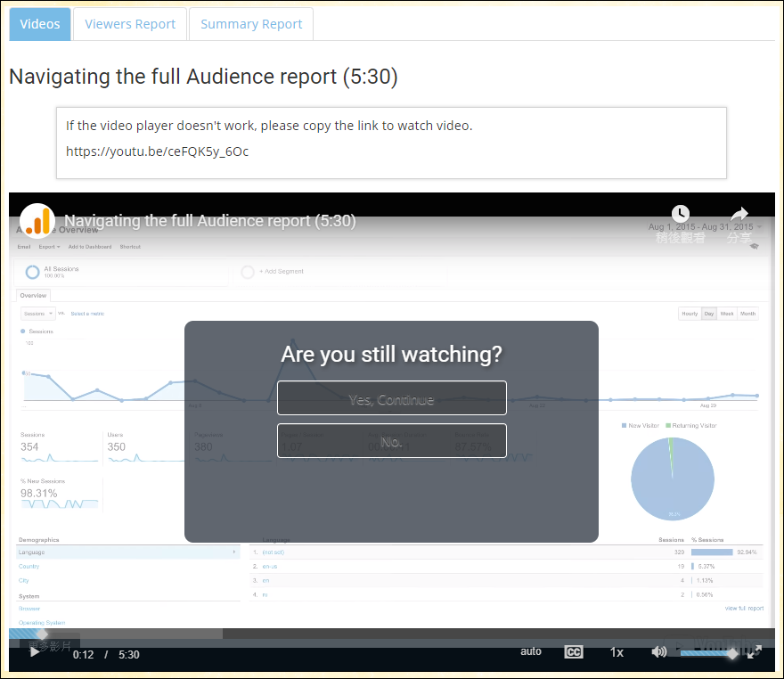Click the play button in the video player
Image resolution: width=784 pixels, height=679 pixels.
pyautogui.click(x=34, y=652)
